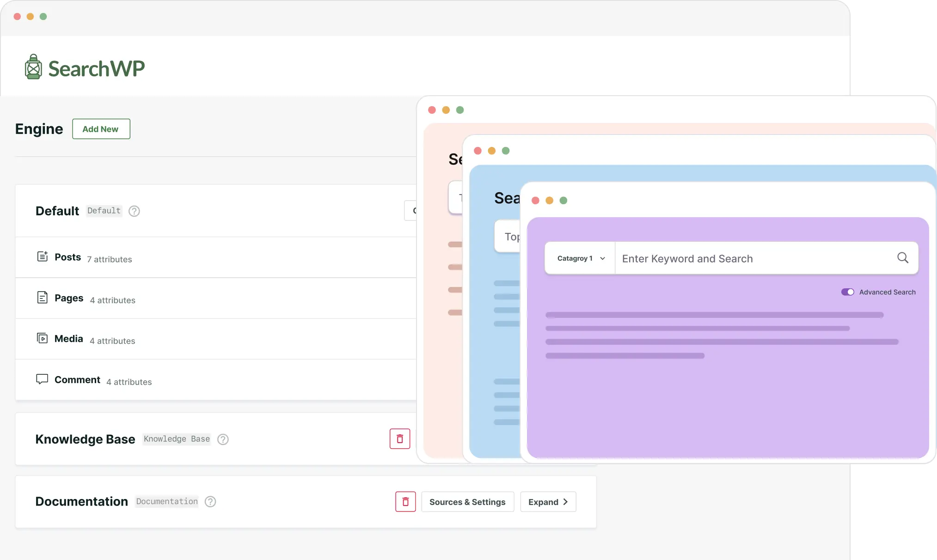Click the Posts source icon
This screenshot has height=560, width=937.
42,256
